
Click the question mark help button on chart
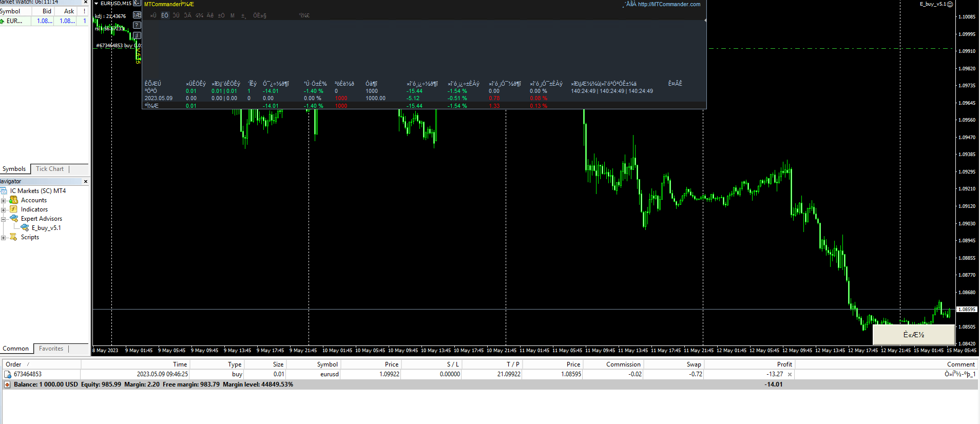click(x=137, y=25)
